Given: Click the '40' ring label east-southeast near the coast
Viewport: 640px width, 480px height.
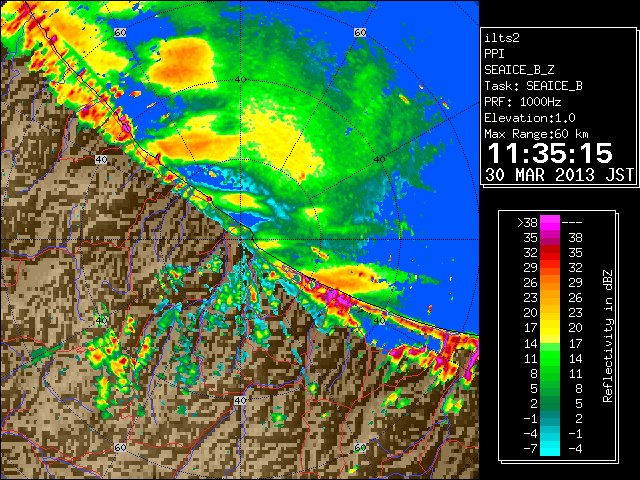Looking at the screenshot, I should point(379,320).
